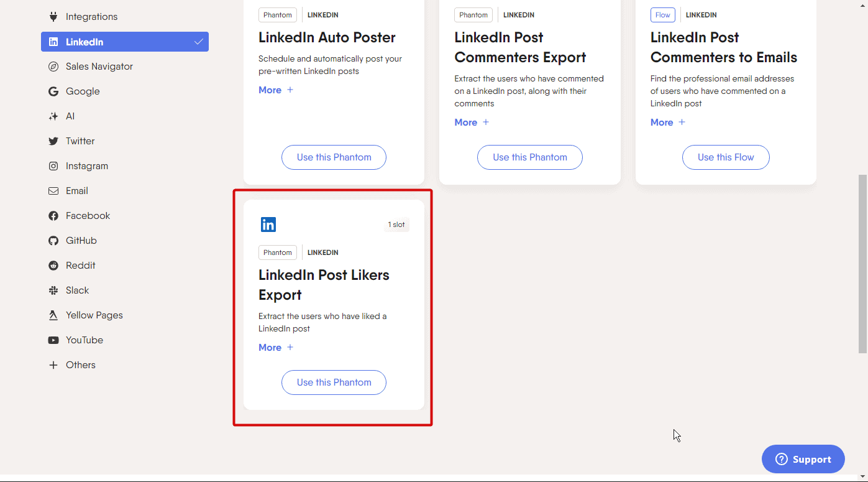The width and height of the screenshot is (868, 482).
Task: Click the Yellow Pages icon
Action: [53, 315]
